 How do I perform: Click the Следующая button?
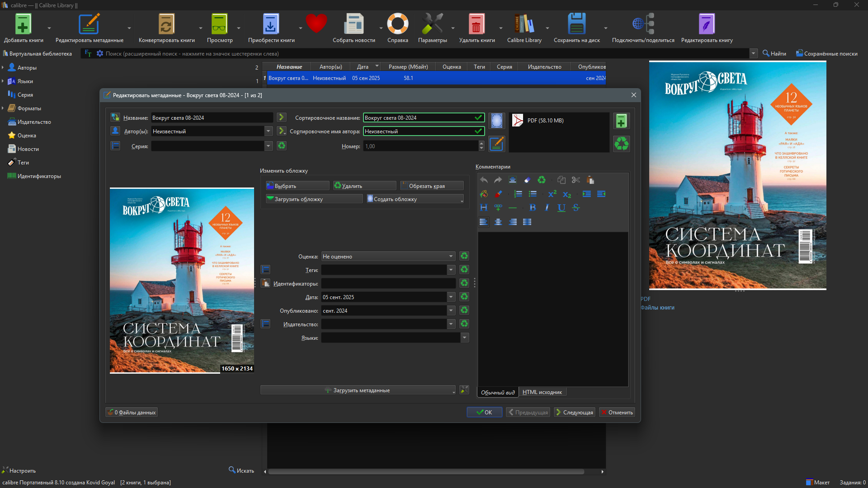tap(574, 412)
